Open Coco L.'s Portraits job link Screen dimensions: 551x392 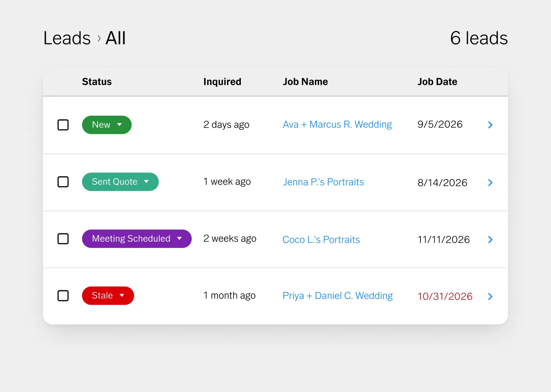pos(321,240)
